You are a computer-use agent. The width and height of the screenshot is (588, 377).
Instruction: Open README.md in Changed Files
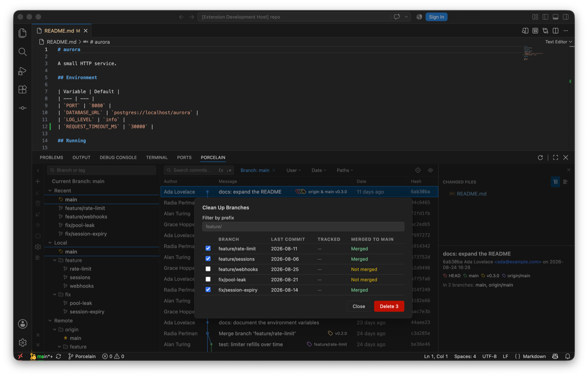pyautogui.click(x=472, y=193)
